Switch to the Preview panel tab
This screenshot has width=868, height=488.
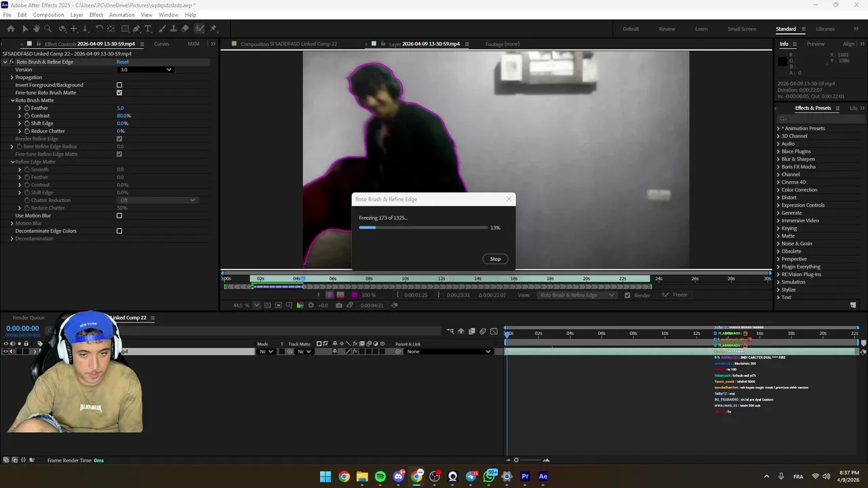coord(816,44)
